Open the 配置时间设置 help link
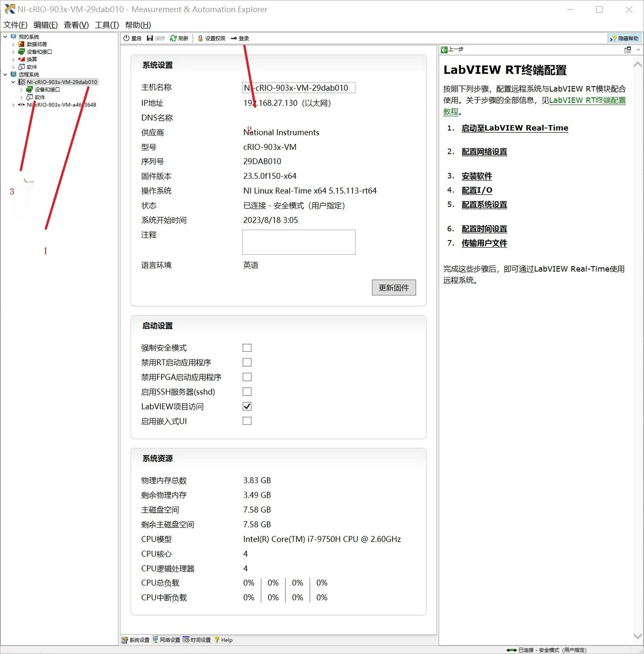 pos(484,229)
